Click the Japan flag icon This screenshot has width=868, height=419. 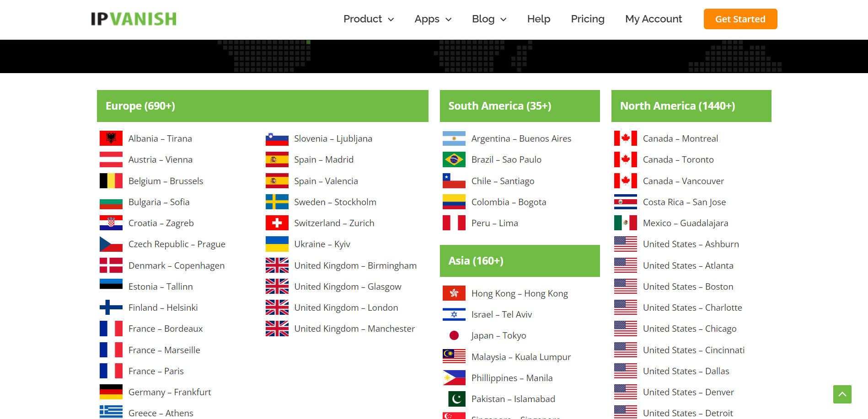click(454, 335)
